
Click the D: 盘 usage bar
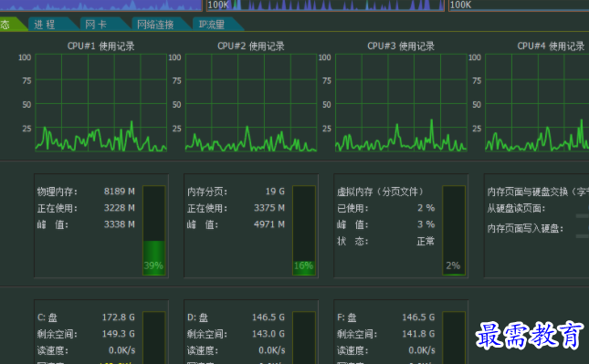click(304, 338)
